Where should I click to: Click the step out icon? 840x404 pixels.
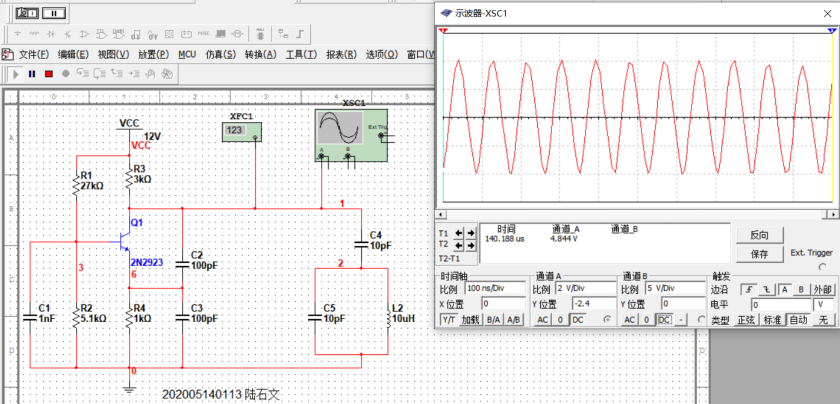116,74
